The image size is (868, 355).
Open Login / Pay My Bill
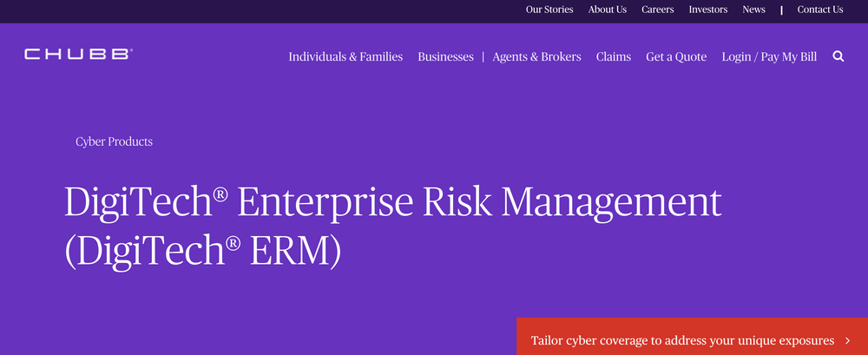[769, 56]
